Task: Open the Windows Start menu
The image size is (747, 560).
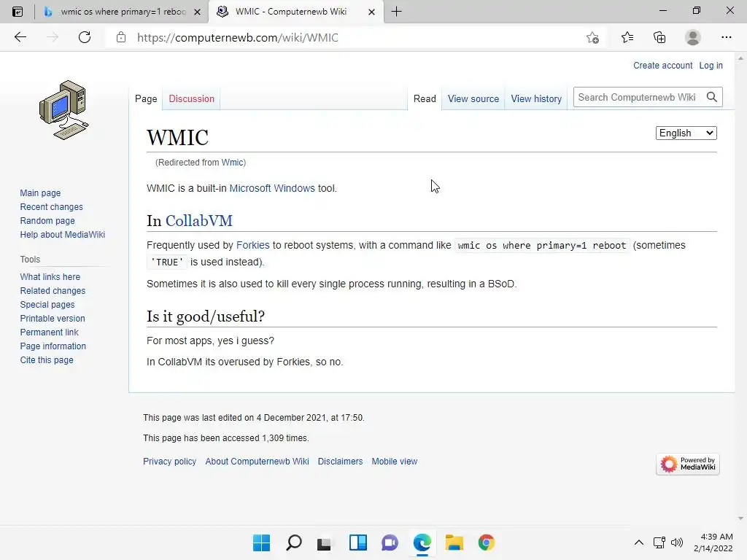Action: coord(261,542)
